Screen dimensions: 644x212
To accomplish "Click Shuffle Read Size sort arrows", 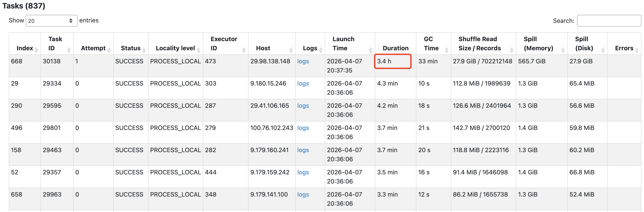I will [x=511, y=50].
